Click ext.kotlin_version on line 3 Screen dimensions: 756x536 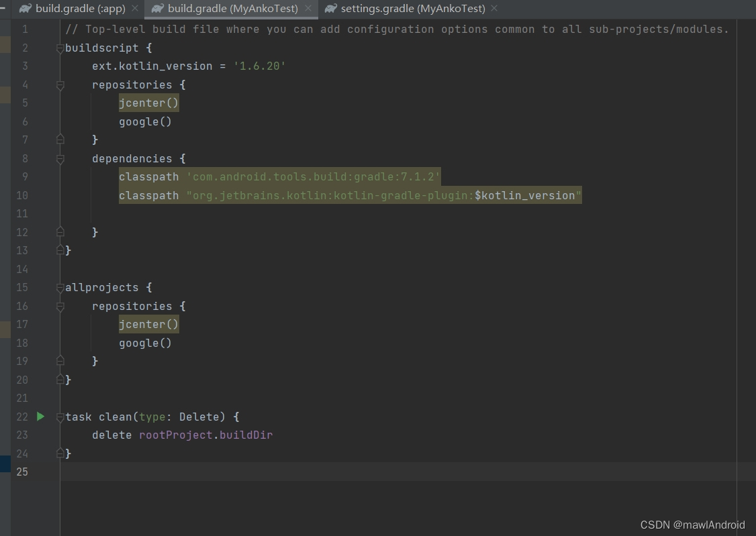pyautogui.click(x=152, y=66)
